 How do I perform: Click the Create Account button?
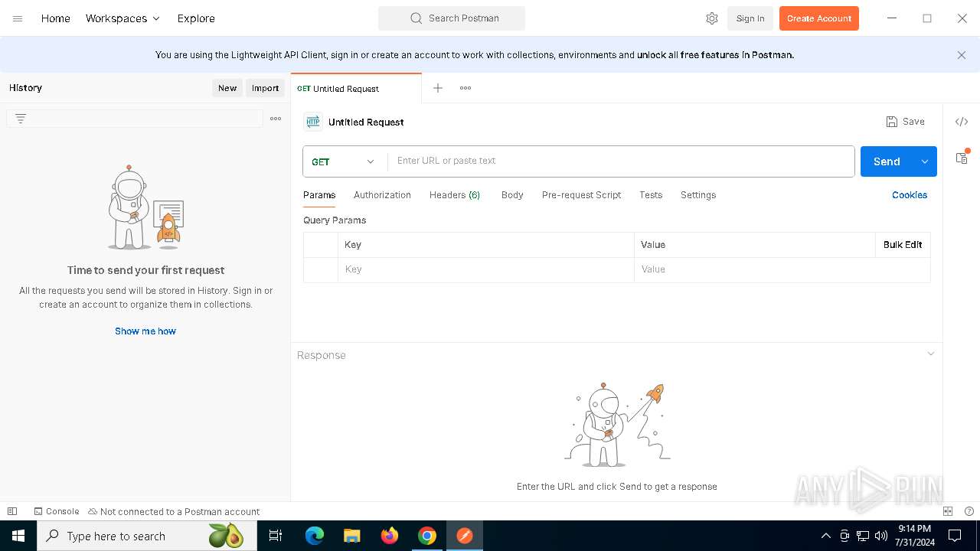coord(819,18)
